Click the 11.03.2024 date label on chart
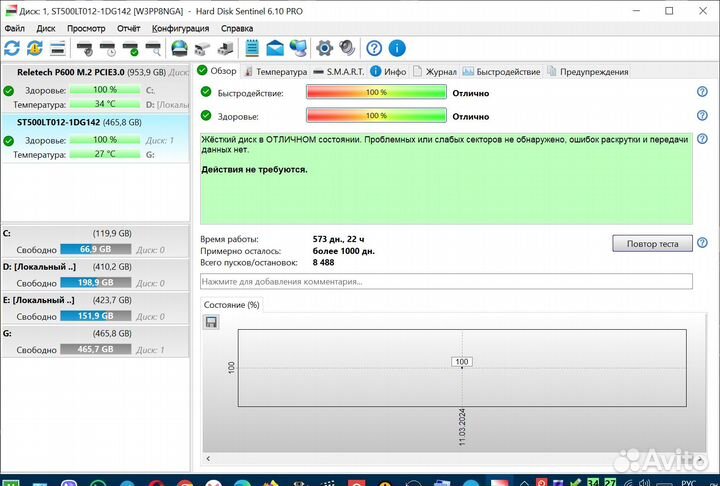Viewport: 720px width, 486px height. (462, 427)
